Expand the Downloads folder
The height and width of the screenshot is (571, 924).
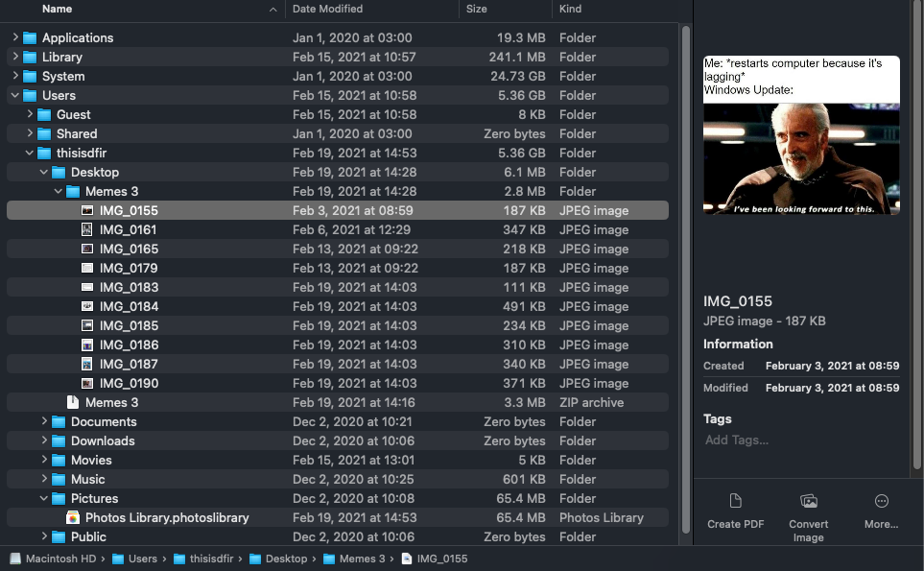43,440
